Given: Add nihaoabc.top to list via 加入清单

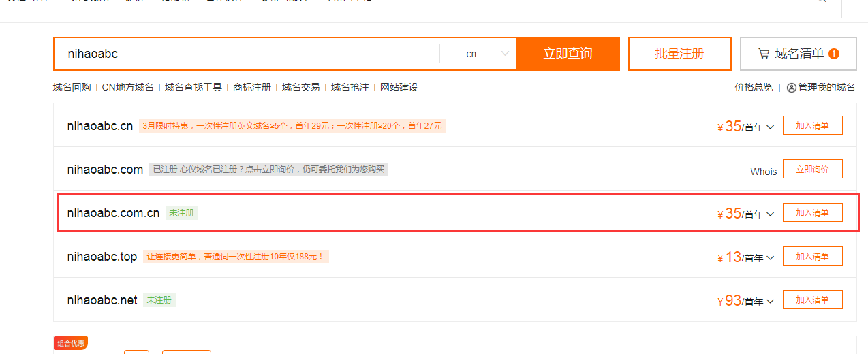Looking at the screenshot, I should pyautogui.click(x=812, y=257).
